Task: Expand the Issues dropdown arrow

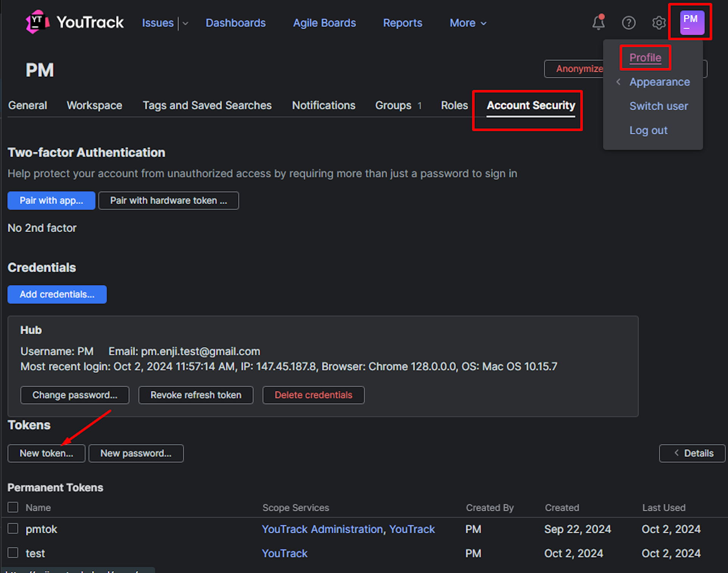Action: click(x=185, y=23)
